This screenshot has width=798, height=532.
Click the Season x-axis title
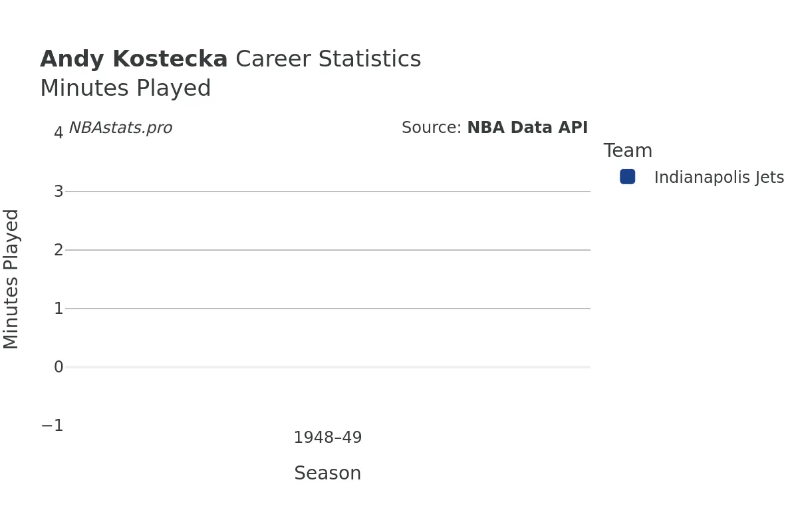pyautogui.click(x=327, y=474)
